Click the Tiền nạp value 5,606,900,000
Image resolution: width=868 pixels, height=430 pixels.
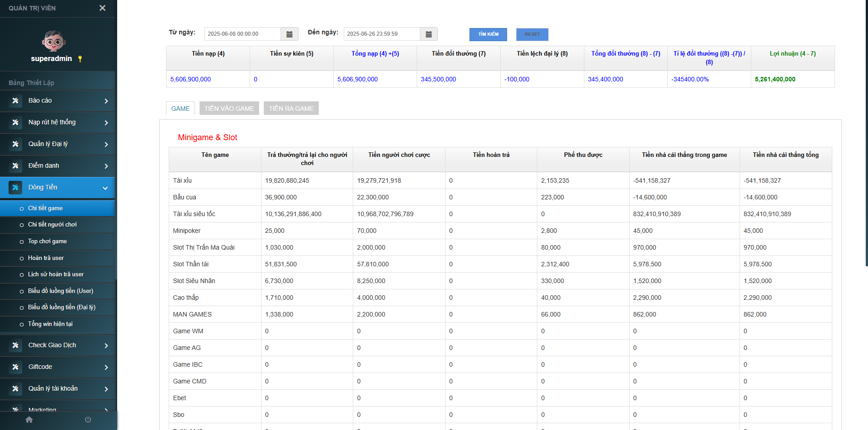(190, 80)
